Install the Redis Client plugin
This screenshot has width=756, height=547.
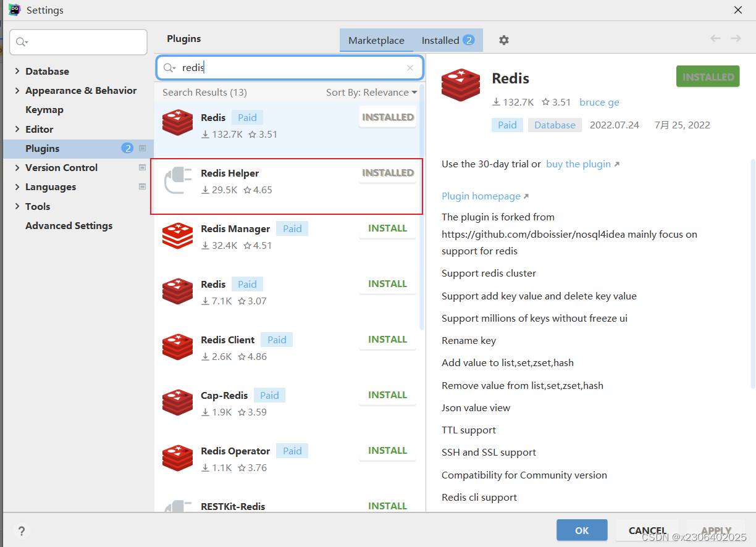pyautogui.click(x=387, y=340)
